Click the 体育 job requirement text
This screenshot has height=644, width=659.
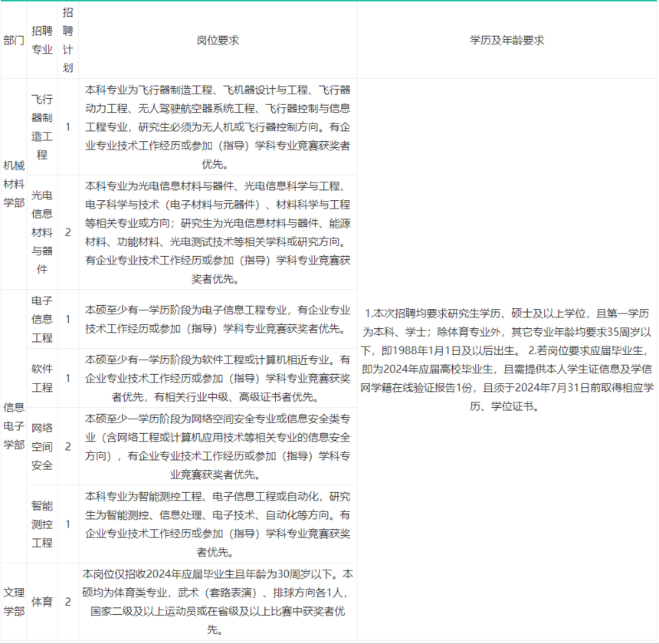pos(218,602)
